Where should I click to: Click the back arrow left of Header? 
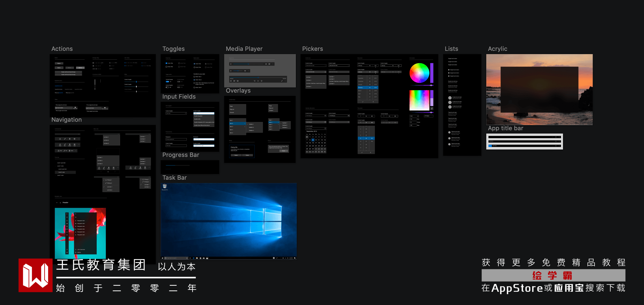point(57,203)
